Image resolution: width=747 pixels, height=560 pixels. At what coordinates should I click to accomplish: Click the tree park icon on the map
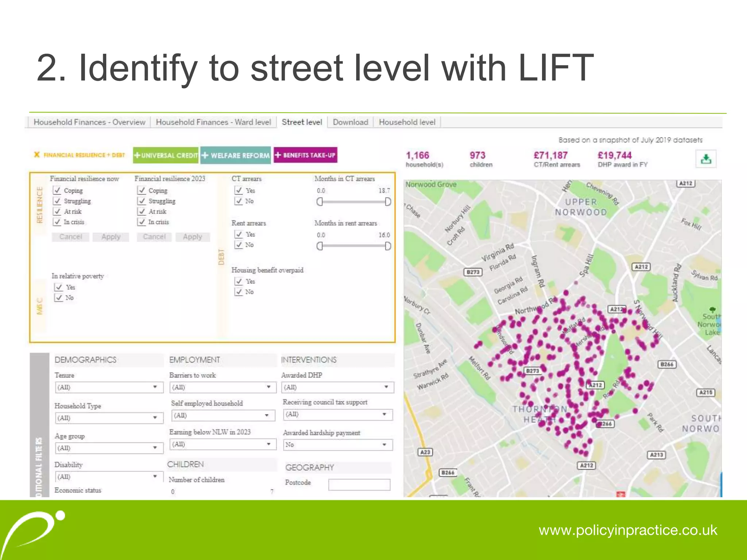click(x=712, y=310)
